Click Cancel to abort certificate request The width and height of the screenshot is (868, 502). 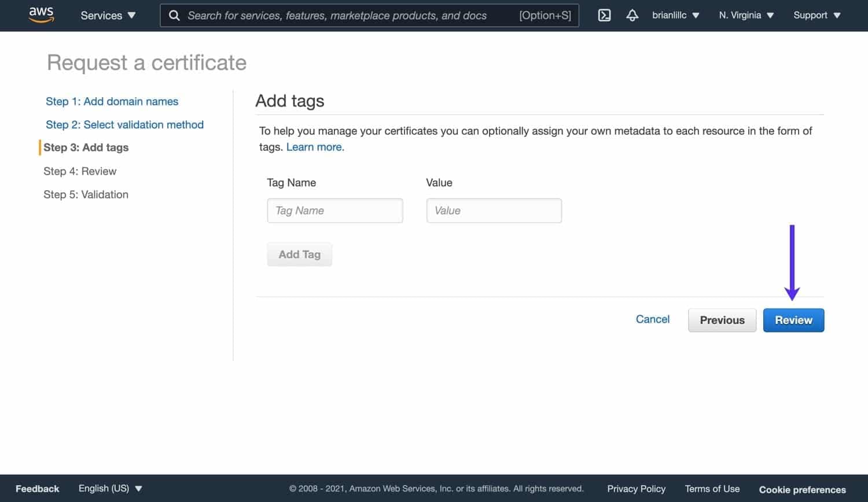tap(652, 319)
